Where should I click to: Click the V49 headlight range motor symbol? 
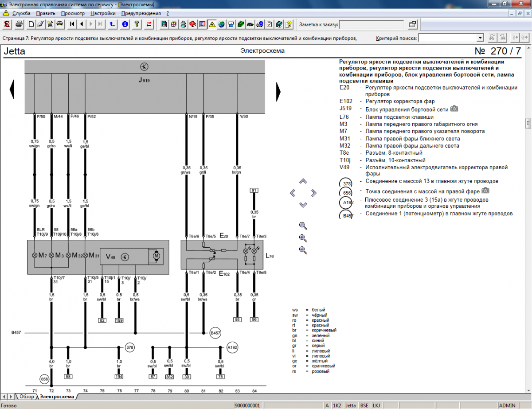[x=156, y=256]
